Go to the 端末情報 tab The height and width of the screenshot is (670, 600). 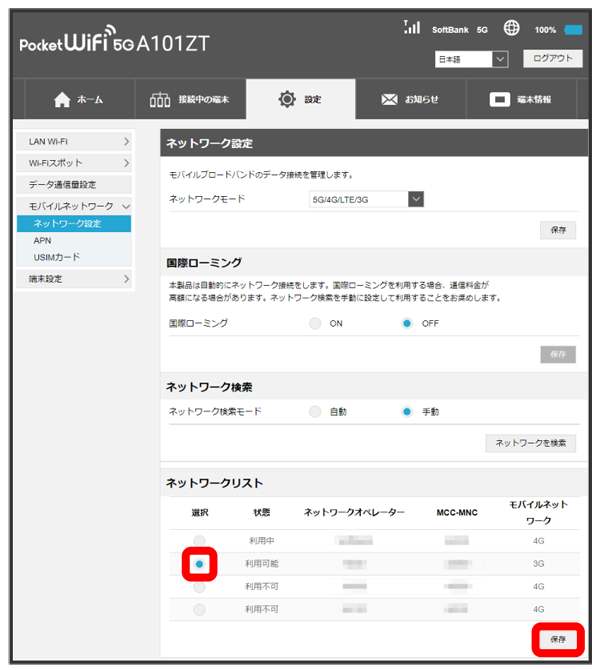point(521,99)
